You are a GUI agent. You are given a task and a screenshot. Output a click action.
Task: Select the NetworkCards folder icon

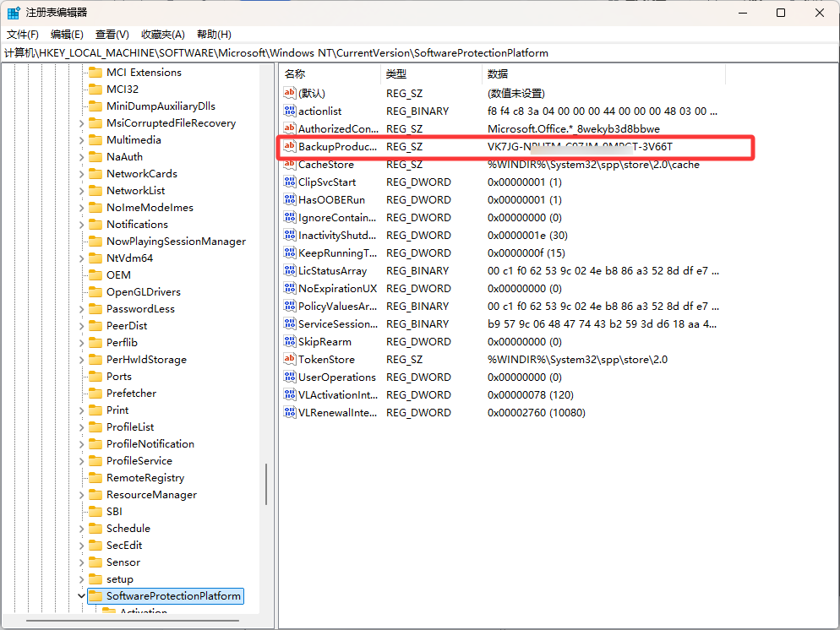tap(95, 174)
